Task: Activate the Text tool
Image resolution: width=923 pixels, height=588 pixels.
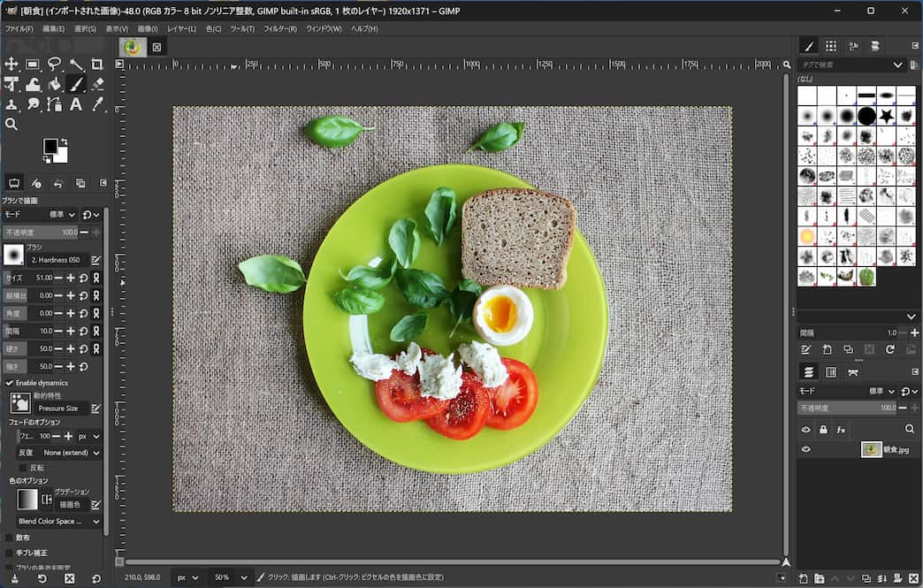Action: click(76, 104)
